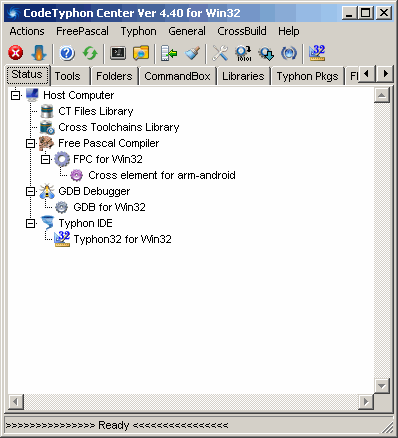The image size is (398, 438).
Task: Click the red X exit toolbar icon
Action: (x=15, y=53)
